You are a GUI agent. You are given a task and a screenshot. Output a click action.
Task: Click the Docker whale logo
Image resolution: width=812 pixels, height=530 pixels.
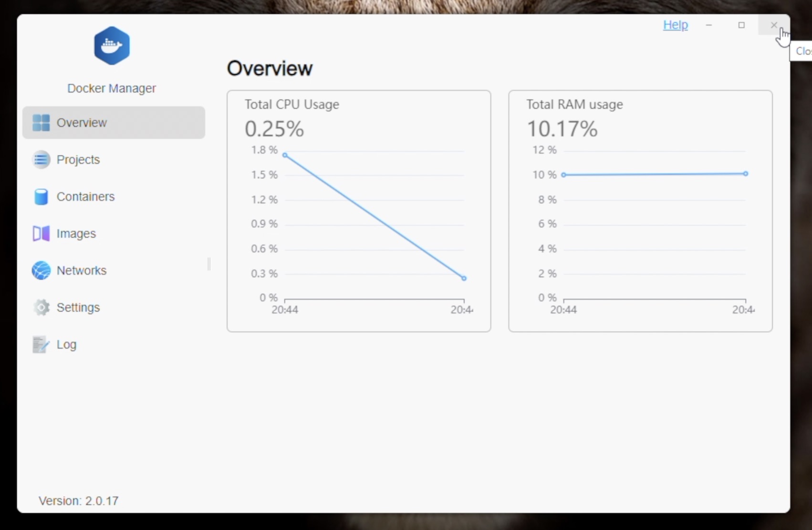(x=112, y=46)
